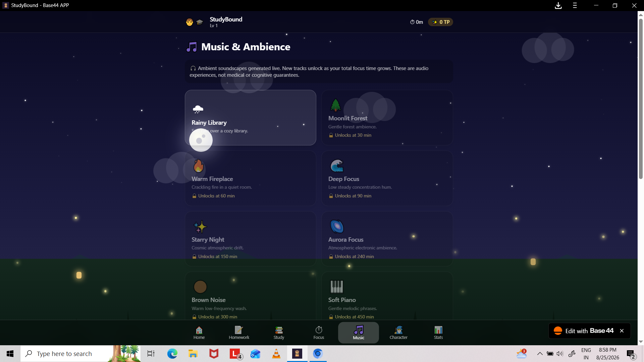Open the Character wizard icon
Screen dimensions: 644x362
pyautogui.click(x=398, y=330)
